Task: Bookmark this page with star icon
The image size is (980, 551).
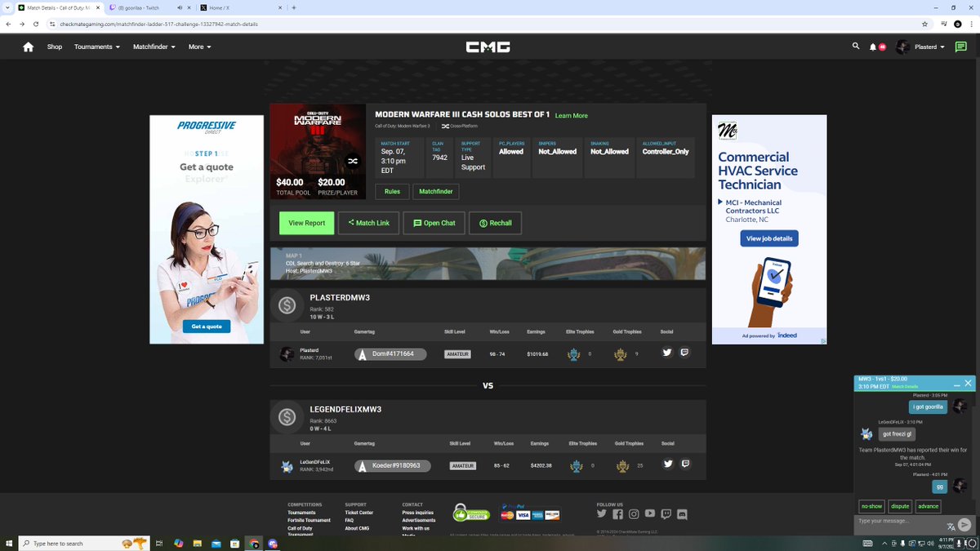Action: pyautogui.click(x=924, y=24)
